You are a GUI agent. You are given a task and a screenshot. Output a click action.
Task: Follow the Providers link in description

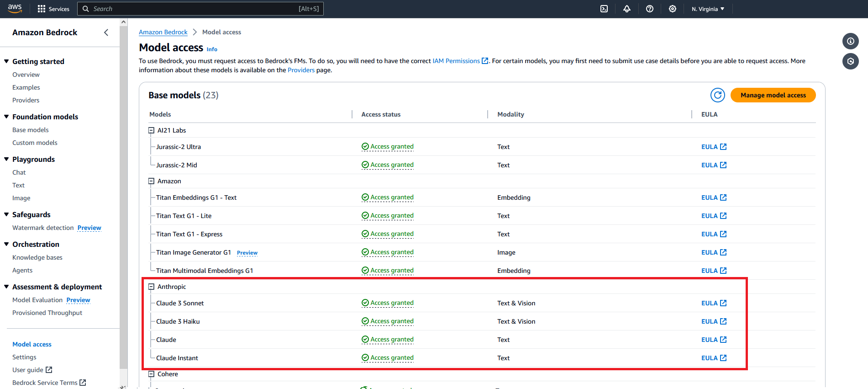coord(301,70)
